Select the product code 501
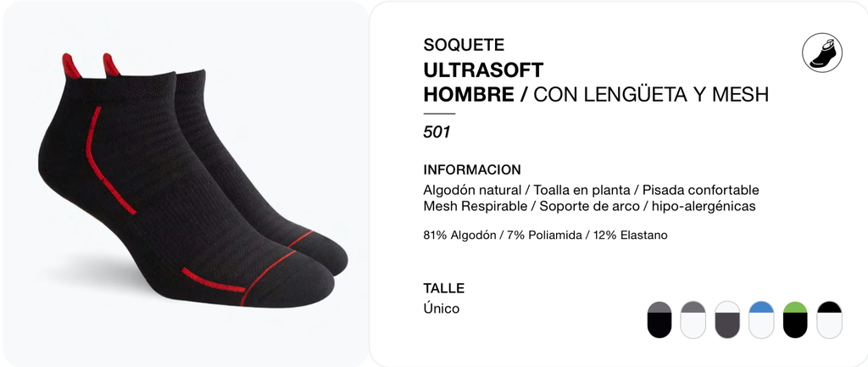Screen dimensions: 868x367 (437, 132)
